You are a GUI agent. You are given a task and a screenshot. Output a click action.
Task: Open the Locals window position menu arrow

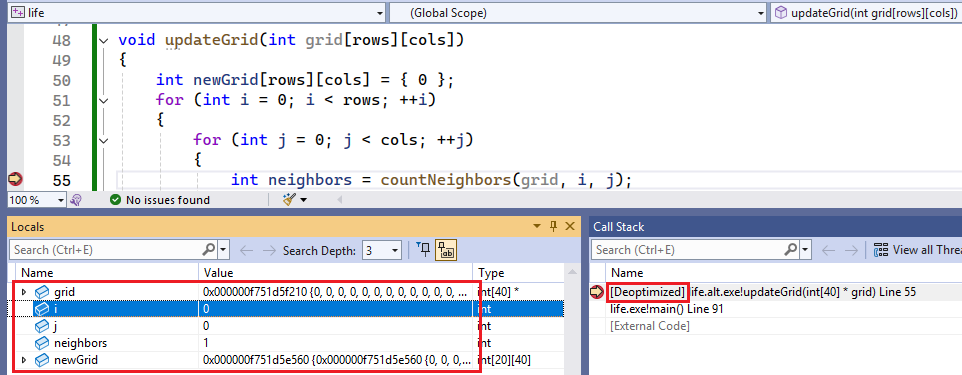[x=537, y=226]
